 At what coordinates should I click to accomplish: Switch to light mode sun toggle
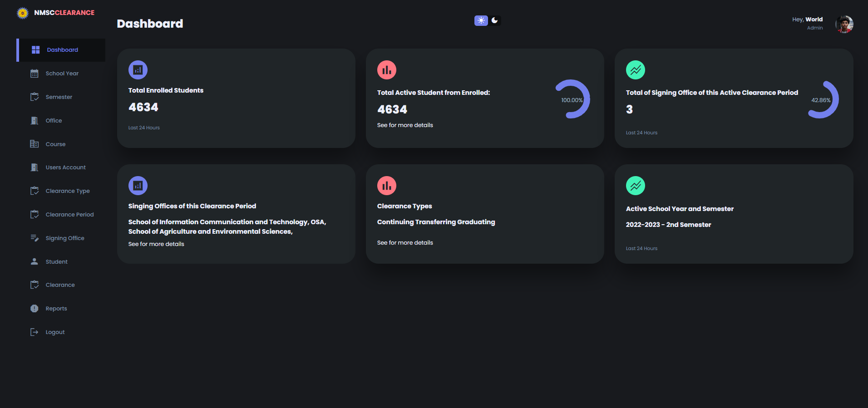tap(481, 20)
